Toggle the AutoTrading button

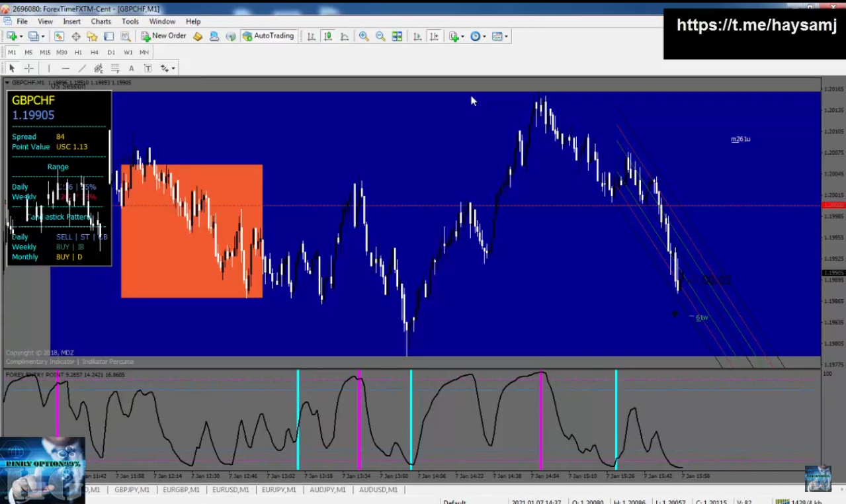[268, 36]
